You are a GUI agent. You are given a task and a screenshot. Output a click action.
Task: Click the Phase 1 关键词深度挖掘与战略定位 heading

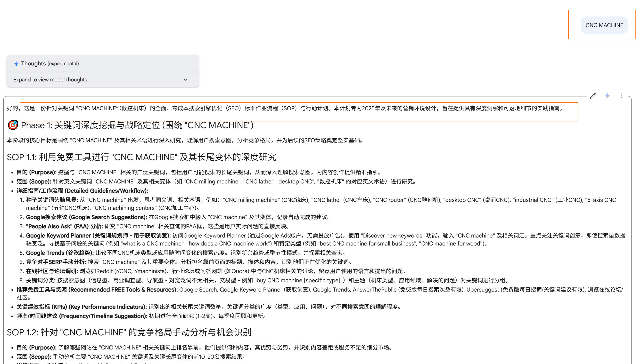tap(137, 125)
